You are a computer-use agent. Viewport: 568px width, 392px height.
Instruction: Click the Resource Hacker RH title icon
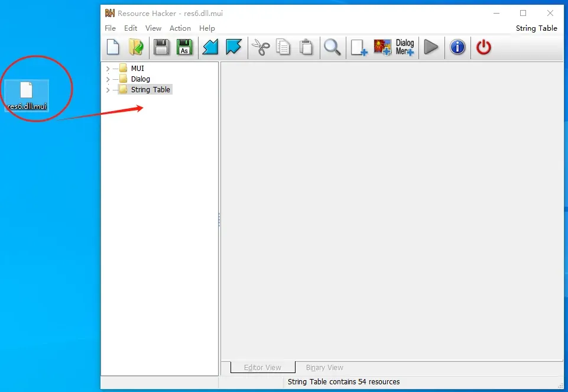click(110, 14)
